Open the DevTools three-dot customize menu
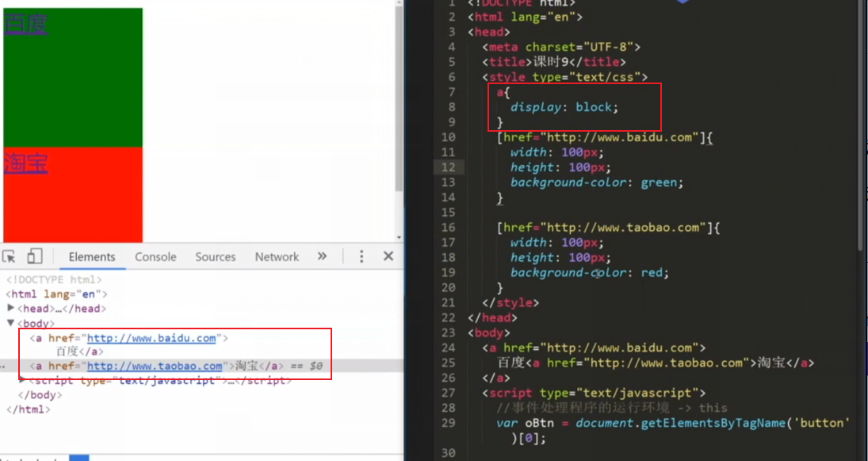The image size is (868, 461). coord(361,256)
